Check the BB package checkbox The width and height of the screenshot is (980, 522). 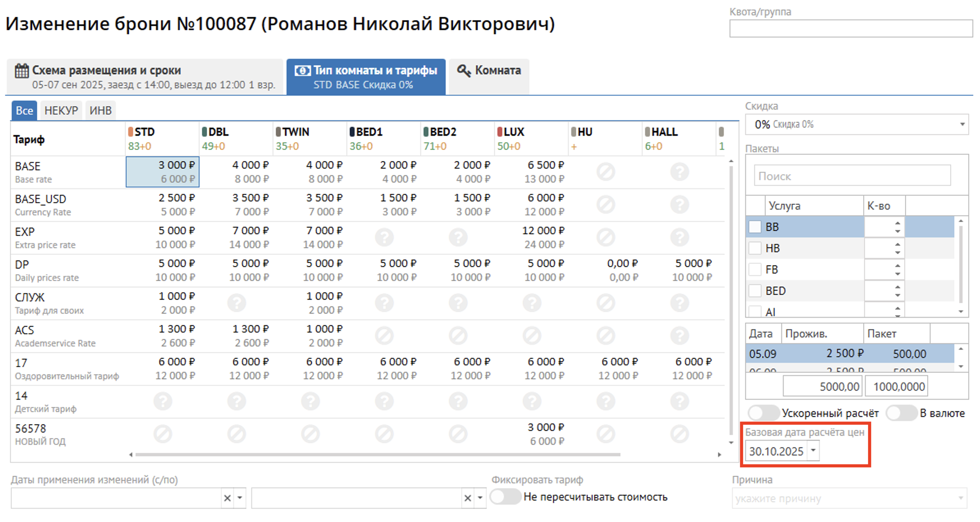(x=755, y=227)
